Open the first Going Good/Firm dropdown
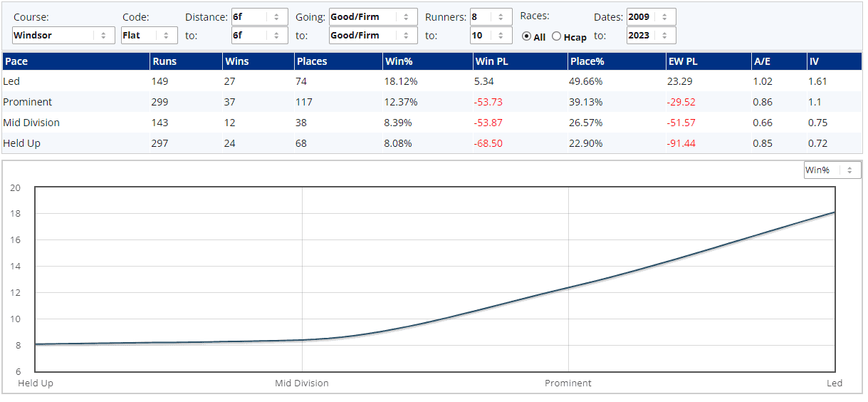868x402 pixels. [x=373, y=17]
